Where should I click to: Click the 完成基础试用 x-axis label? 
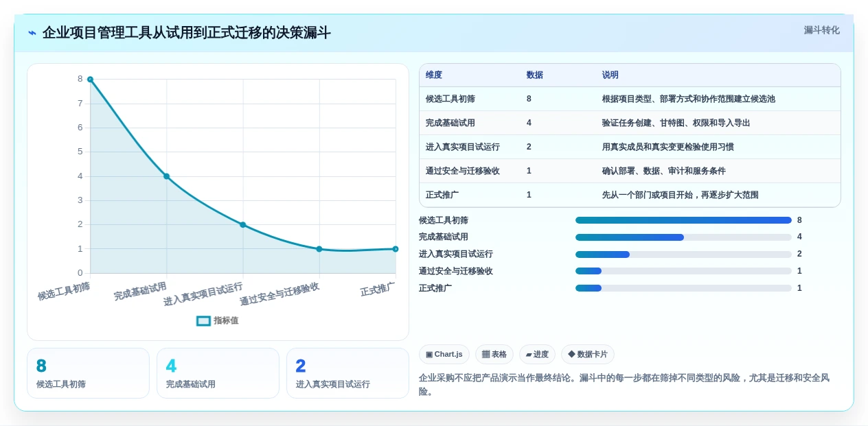pos(140,291)
